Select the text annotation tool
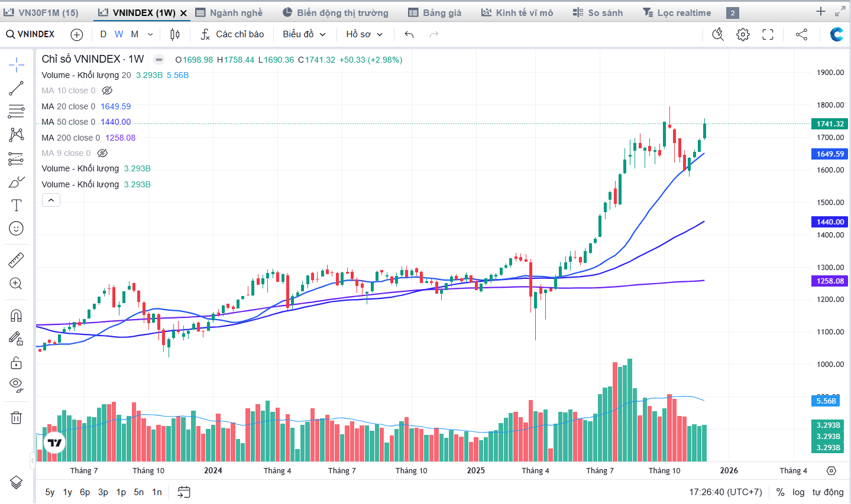This screenshot has width=851, height=504. tap(16, 205)
